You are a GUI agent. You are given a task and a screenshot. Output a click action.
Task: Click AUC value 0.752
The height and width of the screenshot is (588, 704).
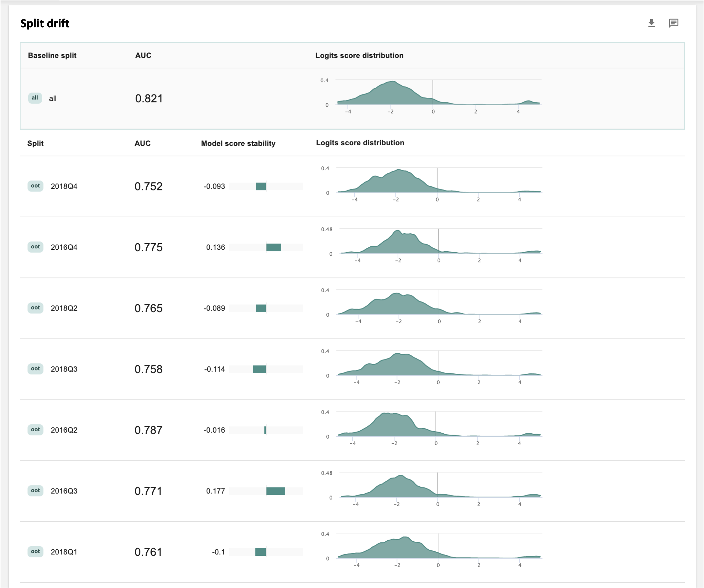point(149,186)
